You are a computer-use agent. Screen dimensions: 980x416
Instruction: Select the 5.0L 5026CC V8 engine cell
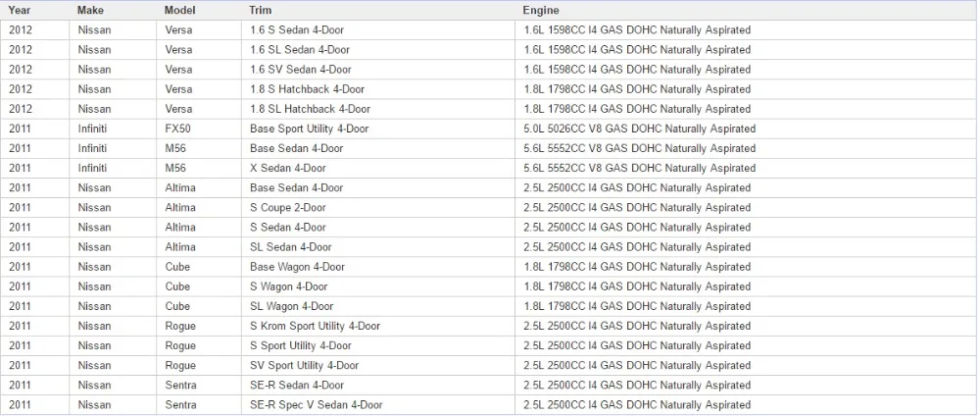pyautogui.click(x=746, y=129)
